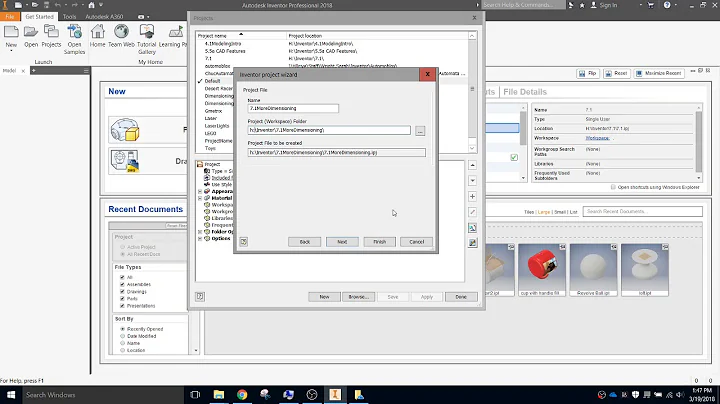The height and width of the screenshot is (404, 720).
Task: Switch to the Get Started tab
Action: pos(39,17)
